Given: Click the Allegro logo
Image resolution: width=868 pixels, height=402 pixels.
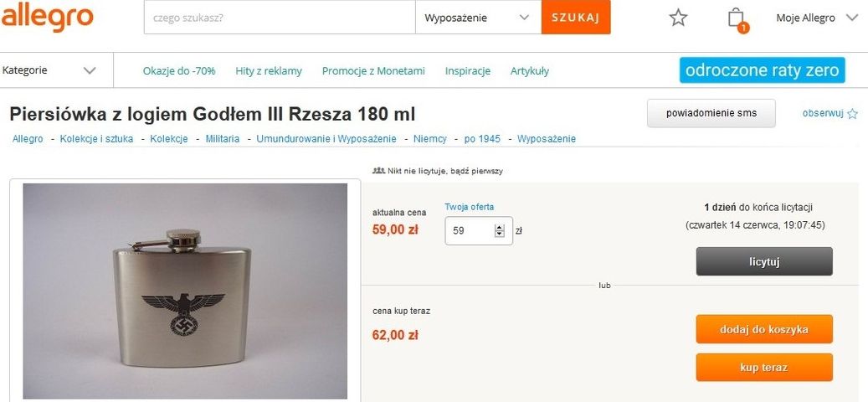Looking at the screenshot, I should click(x=48, y=16).
